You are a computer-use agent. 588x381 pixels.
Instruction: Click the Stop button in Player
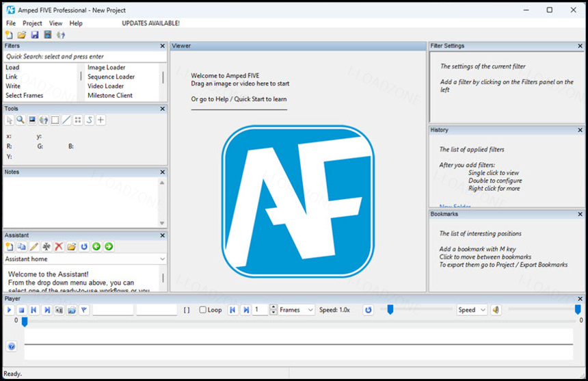[22, 310]
